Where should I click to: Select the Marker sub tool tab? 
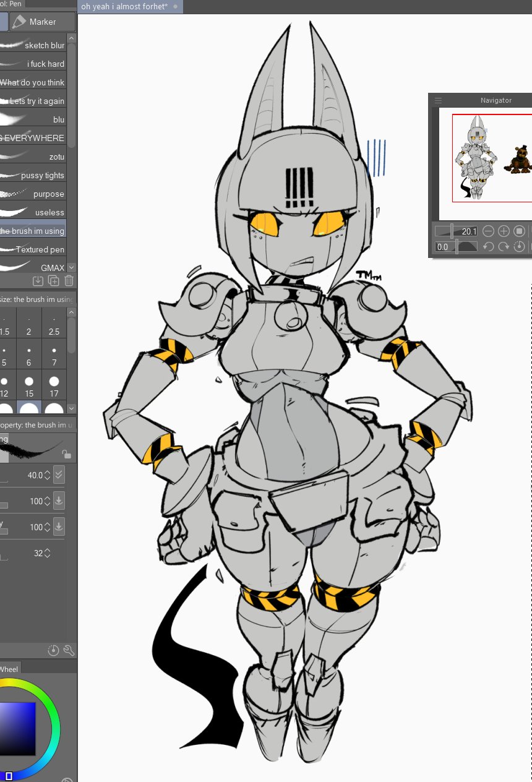pos(42,22)
